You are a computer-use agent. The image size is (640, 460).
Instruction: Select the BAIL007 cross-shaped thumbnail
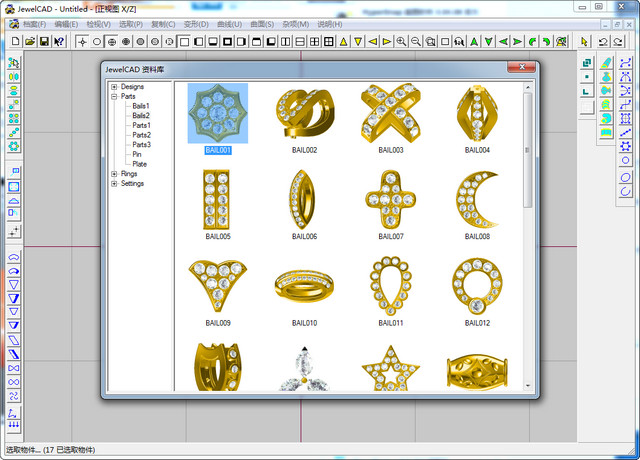tap(391, 200)
